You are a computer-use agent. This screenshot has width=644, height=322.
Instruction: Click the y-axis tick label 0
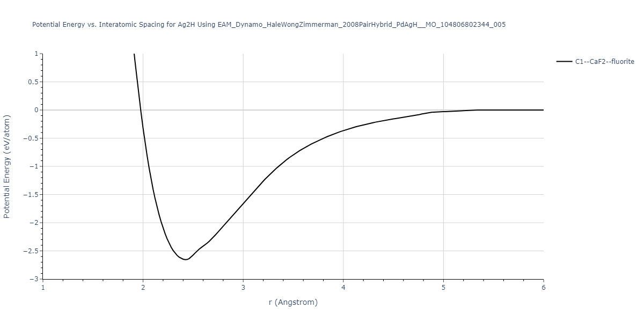[36, 110]
